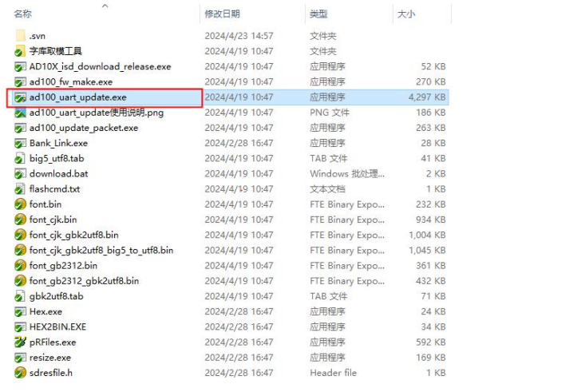Click the pRFiles.exe file icon

(x=20, y=343)
